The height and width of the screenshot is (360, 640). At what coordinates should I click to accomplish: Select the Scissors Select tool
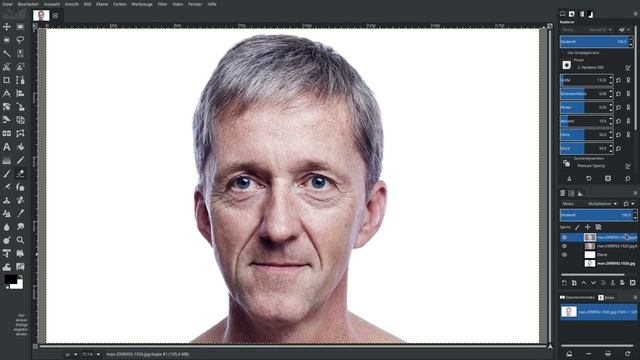coord(7,67)
